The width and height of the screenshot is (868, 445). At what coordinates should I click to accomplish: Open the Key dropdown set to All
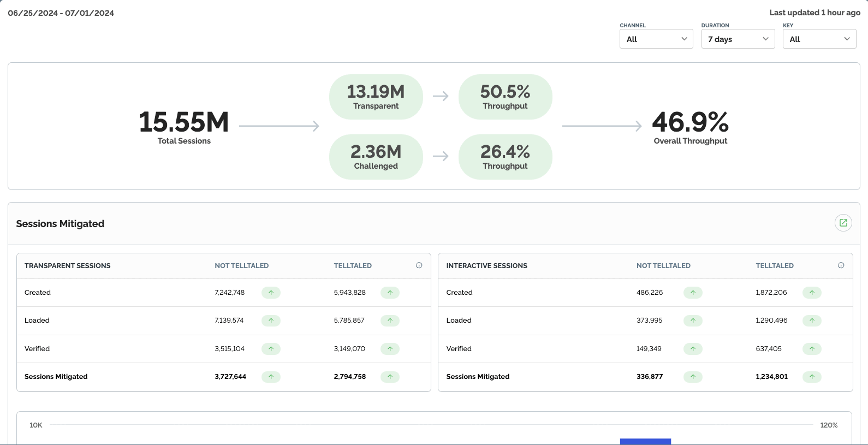pyautogui.click(x=819, y=39)
